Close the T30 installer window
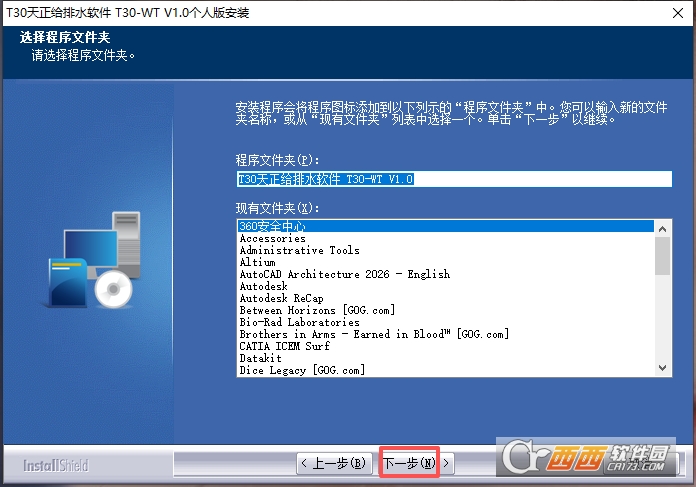The image size is (696, 487). coord(678,13)
